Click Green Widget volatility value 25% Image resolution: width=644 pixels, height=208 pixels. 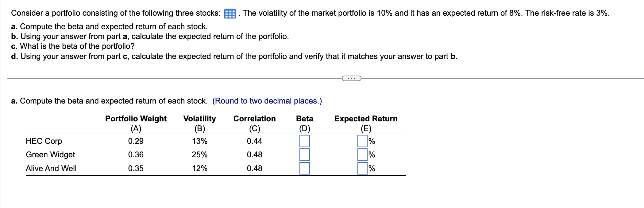point(199,155)
